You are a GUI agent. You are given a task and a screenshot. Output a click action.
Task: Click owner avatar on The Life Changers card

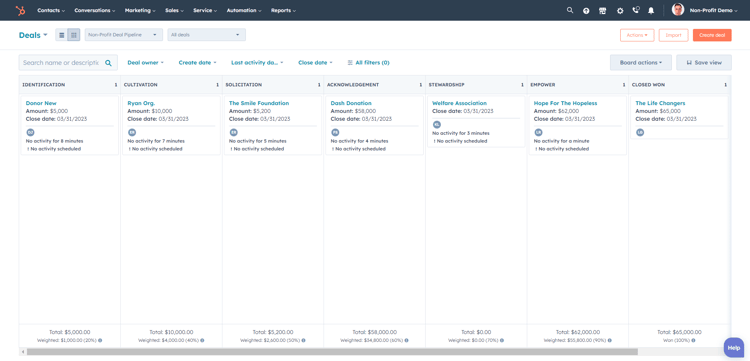(x=640, y=132)
